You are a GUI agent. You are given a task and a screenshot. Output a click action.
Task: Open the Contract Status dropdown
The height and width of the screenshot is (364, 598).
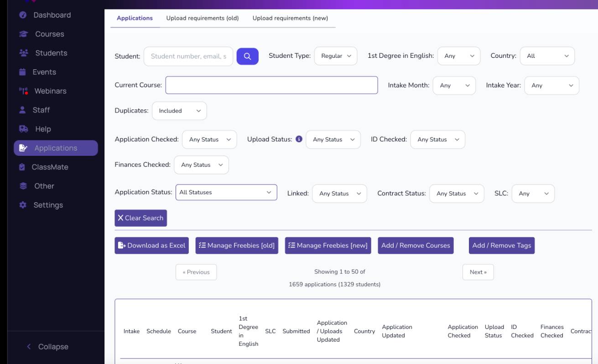pos(457,194)
